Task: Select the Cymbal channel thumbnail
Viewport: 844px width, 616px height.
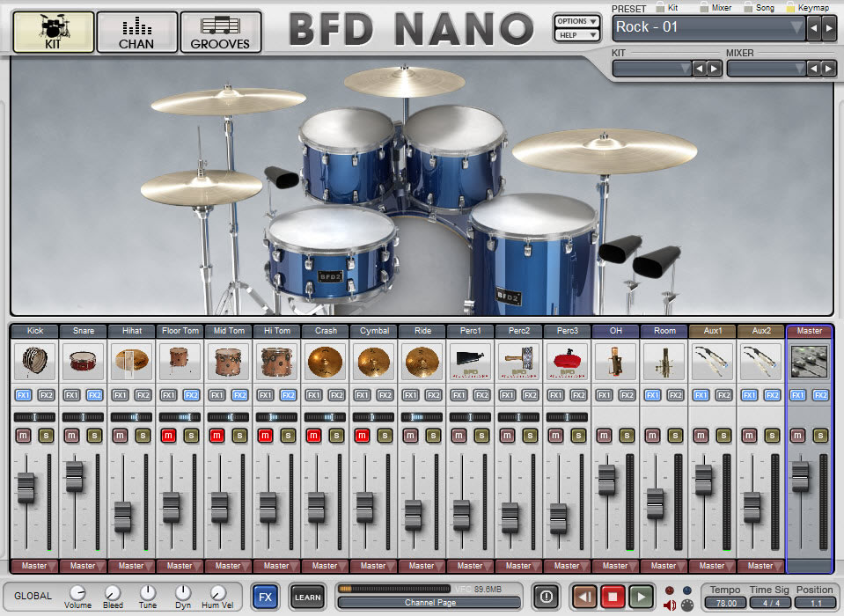Action: tap(374, 361)
